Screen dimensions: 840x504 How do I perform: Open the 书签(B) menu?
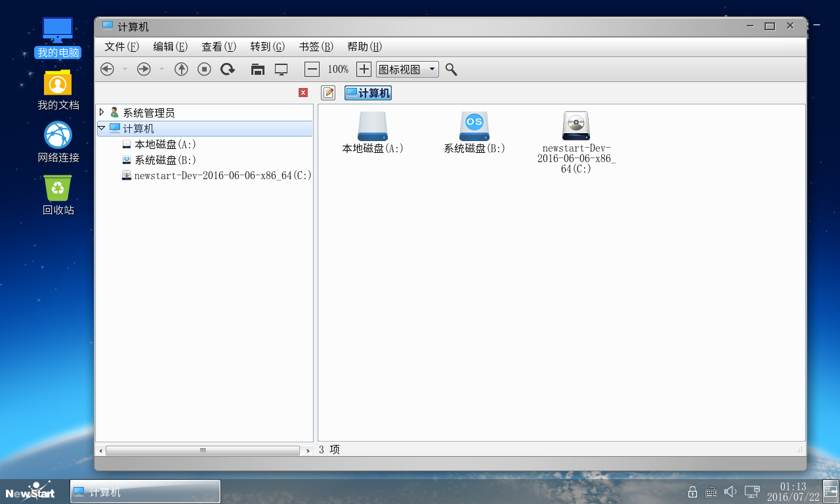[x=316, y=47]
